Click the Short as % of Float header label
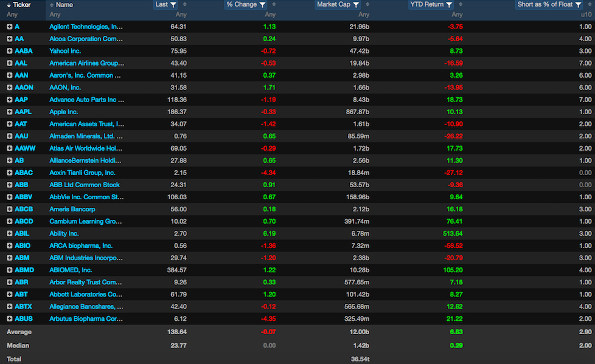 [545, 4]
